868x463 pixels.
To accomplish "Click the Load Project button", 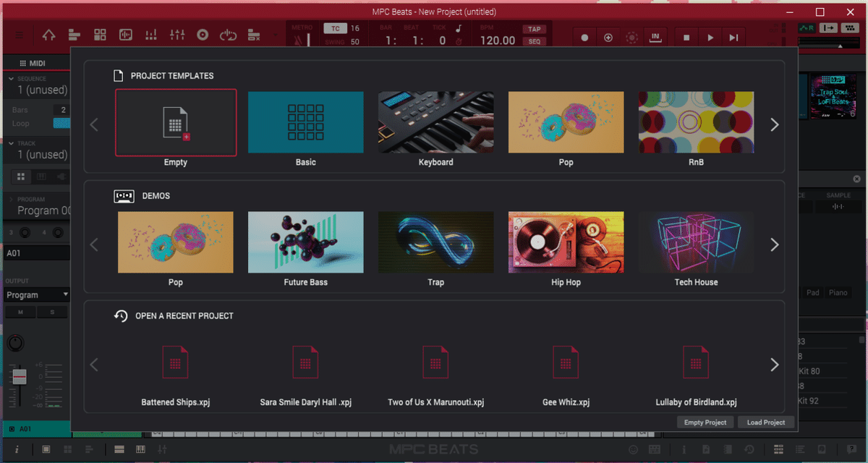I will [766, 422].
